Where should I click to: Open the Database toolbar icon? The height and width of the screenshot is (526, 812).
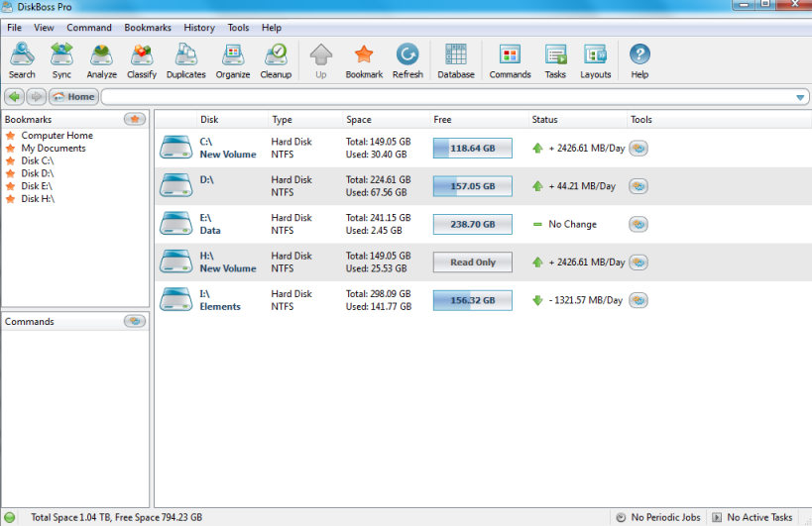click(x=456, y=61)
